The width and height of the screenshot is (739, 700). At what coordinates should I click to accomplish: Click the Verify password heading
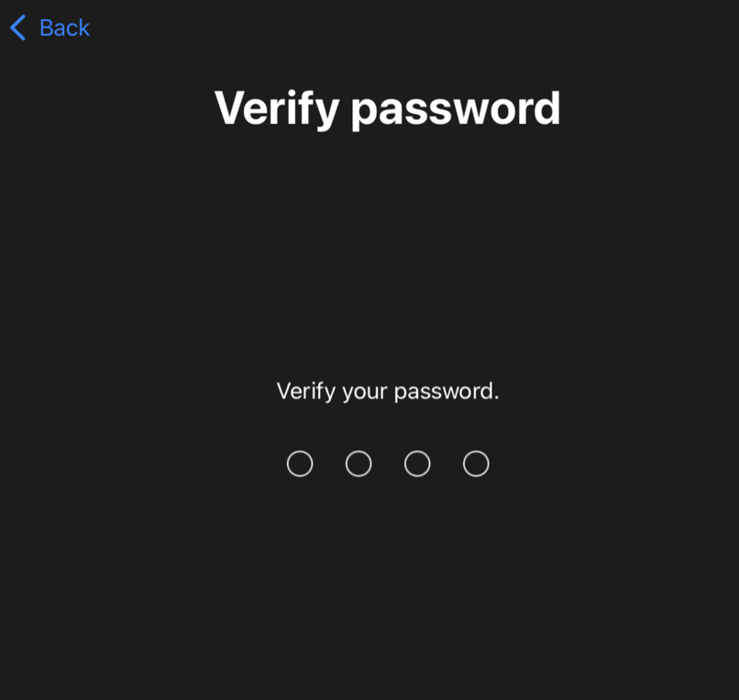pyautogui.click(x=388, y=109)
